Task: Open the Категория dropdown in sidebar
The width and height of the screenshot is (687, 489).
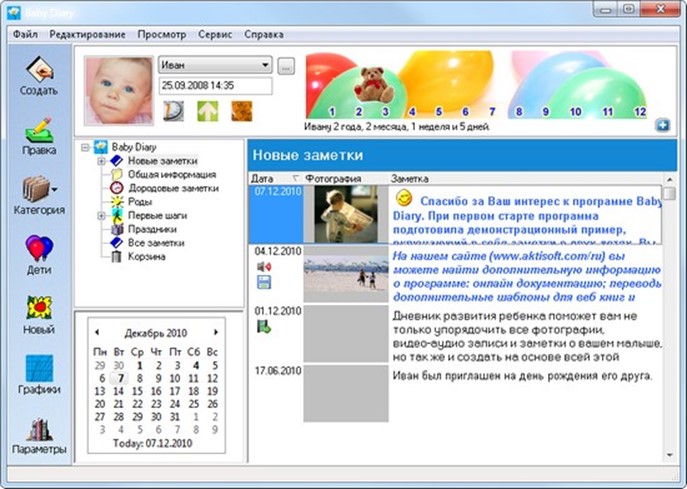Action: (39, 193)
